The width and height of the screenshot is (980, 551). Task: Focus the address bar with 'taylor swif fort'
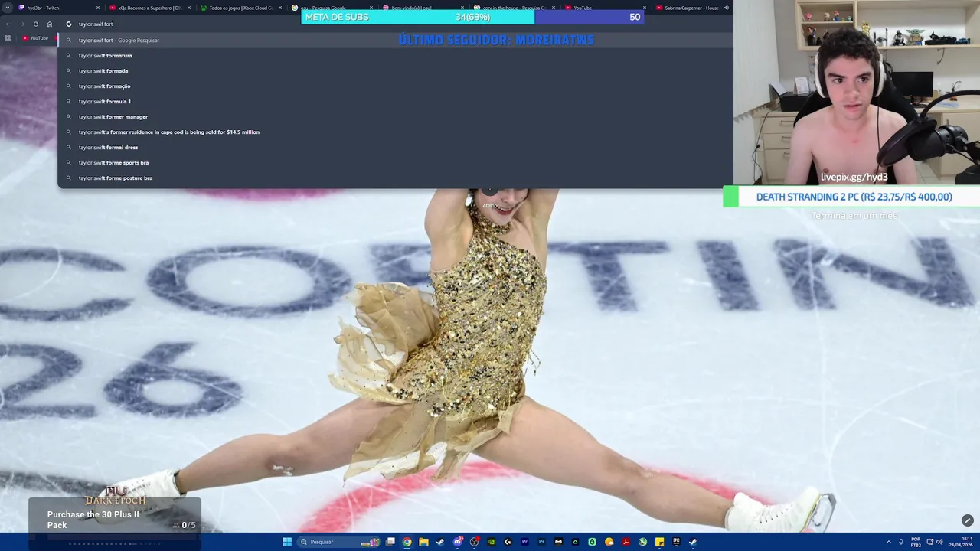(394, 24)
